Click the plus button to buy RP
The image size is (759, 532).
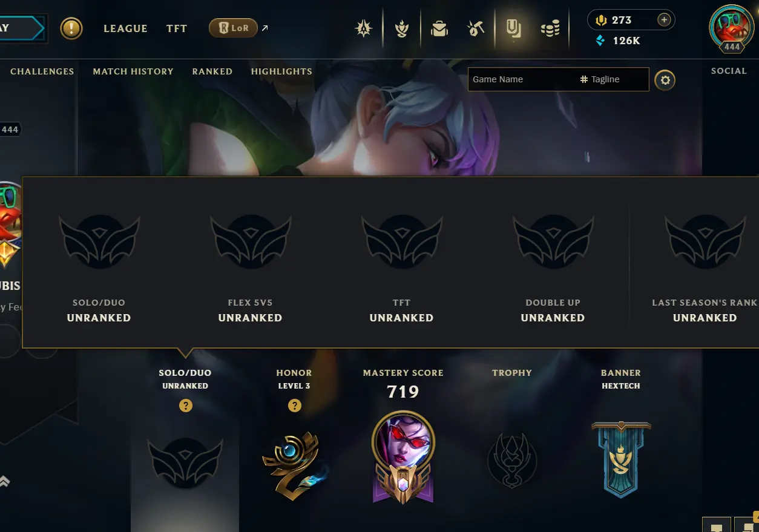click(x=664, y=20)
